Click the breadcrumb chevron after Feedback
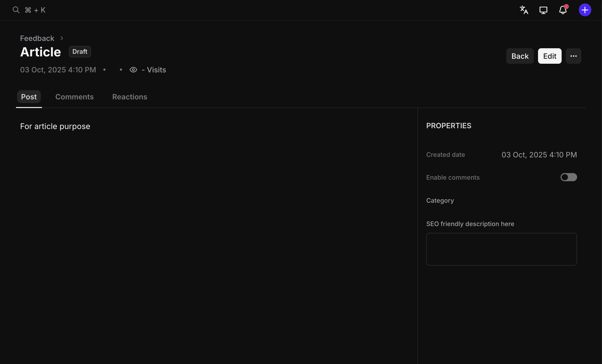The image size is (602, 364). [62, 38]
